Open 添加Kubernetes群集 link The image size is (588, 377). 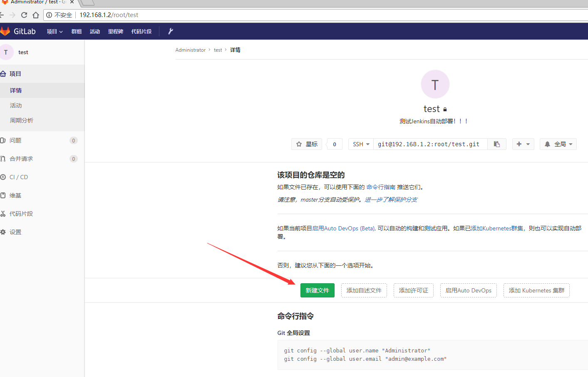(x=497, y=228)
